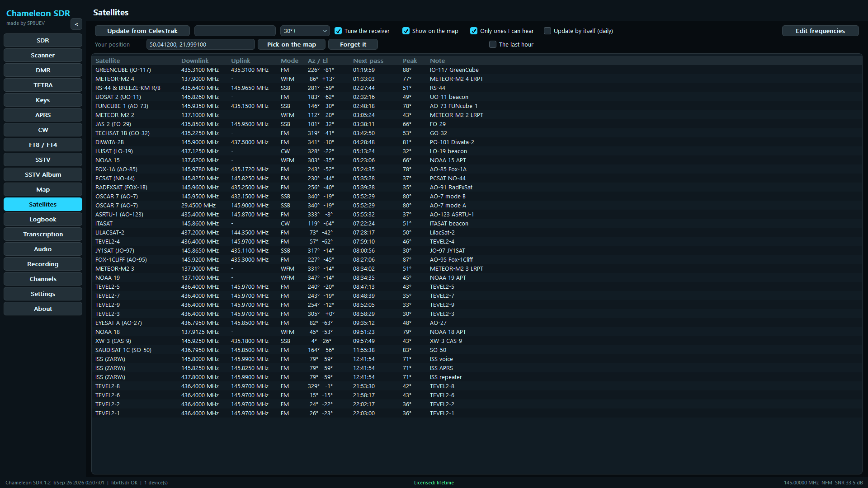Go to the APRS page
This screenshot has height=488, width=868.
(x=43, y=115)
